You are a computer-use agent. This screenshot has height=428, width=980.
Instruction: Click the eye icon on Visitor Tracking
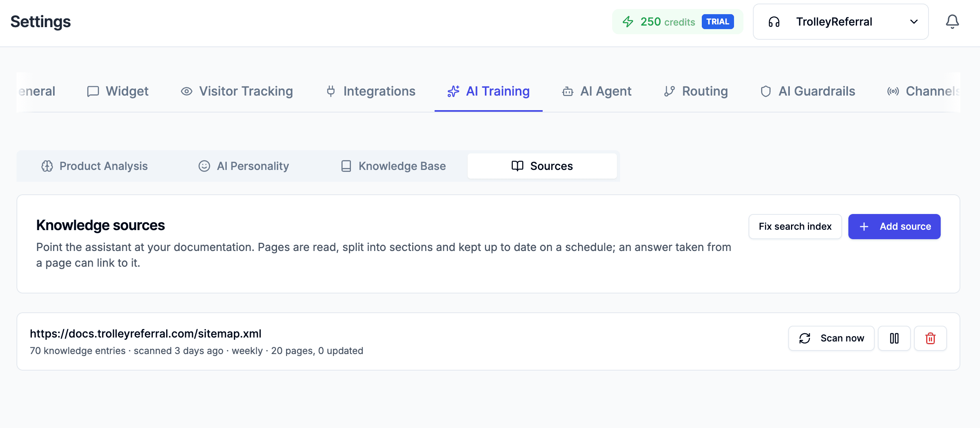(x=186, y=91)
